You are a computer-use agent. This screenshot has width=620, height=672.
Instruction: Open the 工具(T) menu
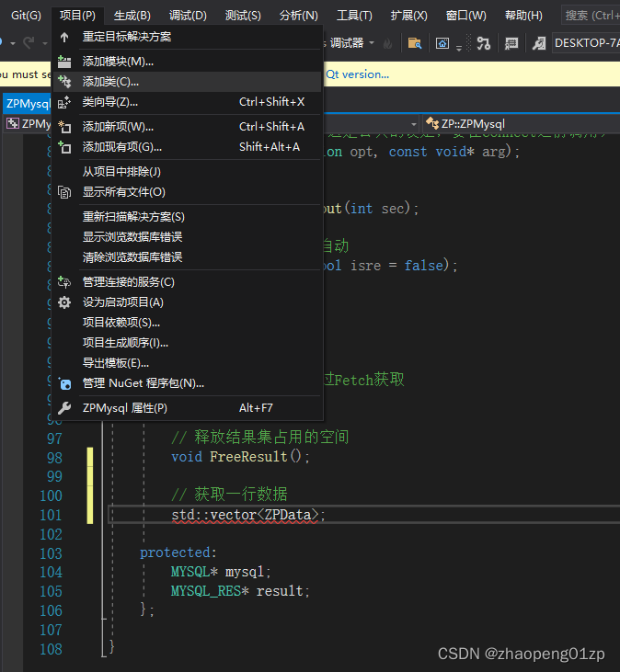(x=354, y=16)
